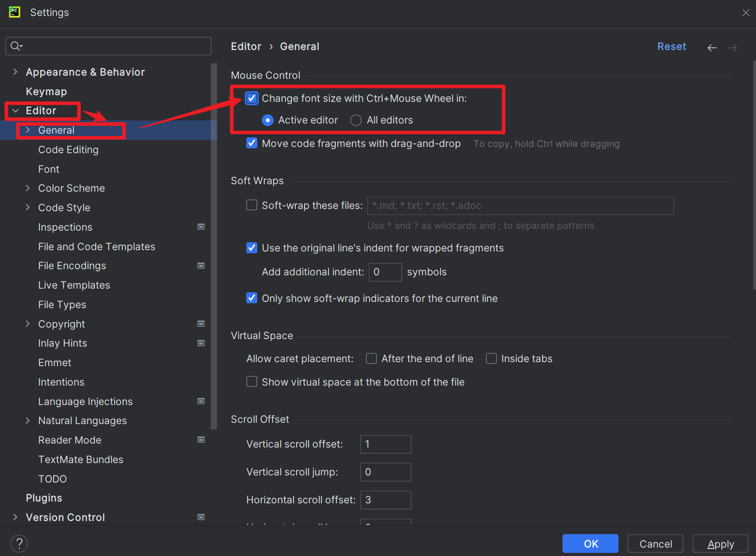Enable Inside tabs caret placement checkbox
The image size is (756, 556).
point(491,358)
